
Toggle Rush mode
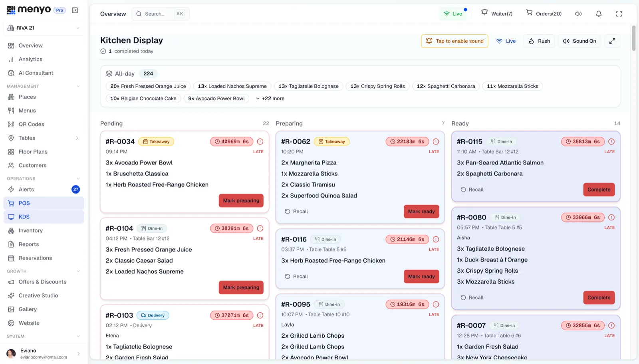pyautogui.click(x=539, y=41)
